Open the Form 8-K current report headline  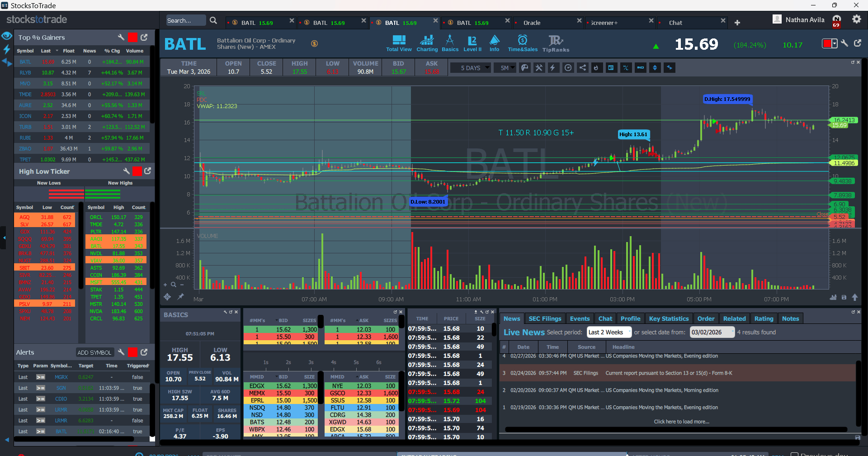(x=669, y=373)
